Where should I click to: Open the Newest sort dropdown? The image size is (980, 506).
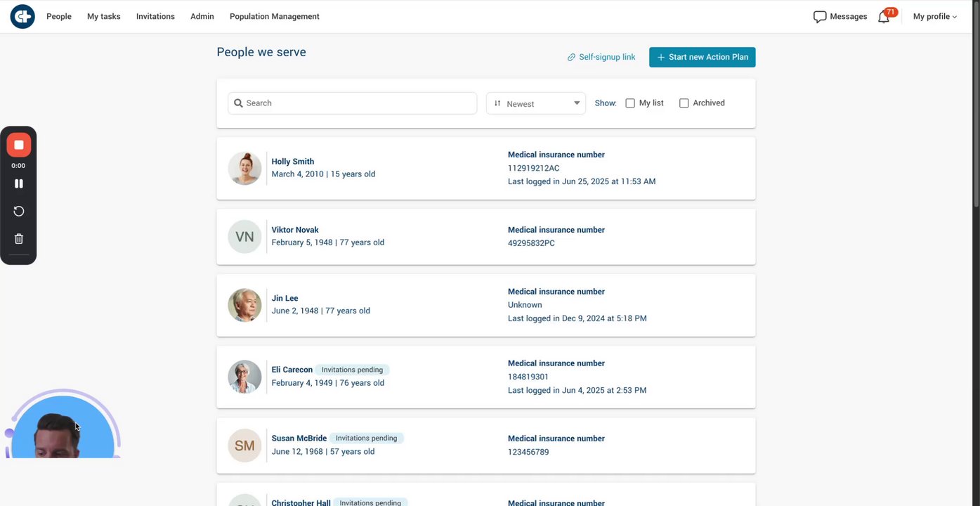coord(536,103)
